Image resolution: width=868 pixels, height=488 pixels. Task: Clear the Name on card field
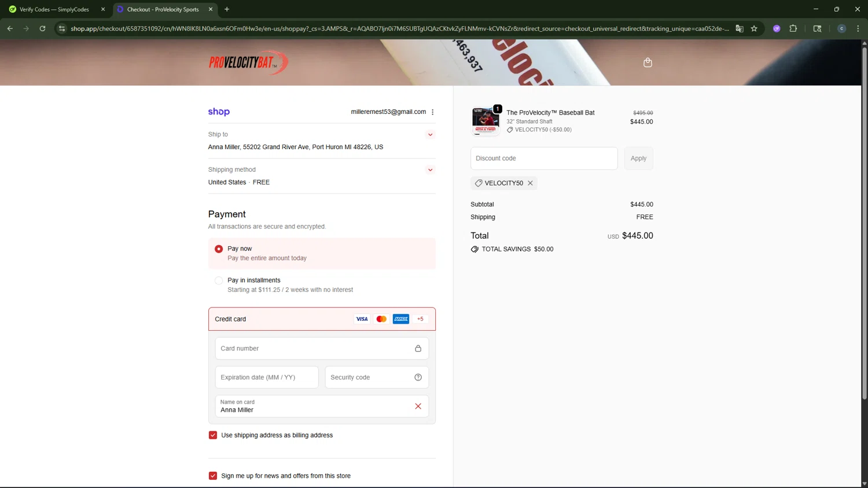418,406
